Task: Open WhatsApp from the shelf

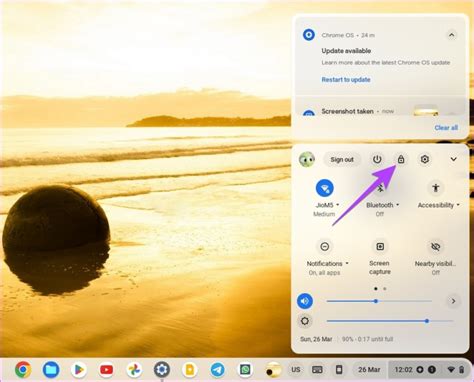Action: [245, 369]
